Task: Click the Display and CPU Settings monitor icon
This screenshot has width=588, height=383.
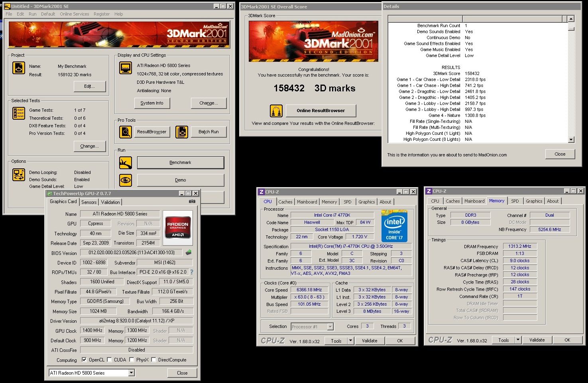Action: [x=126, y=68]
